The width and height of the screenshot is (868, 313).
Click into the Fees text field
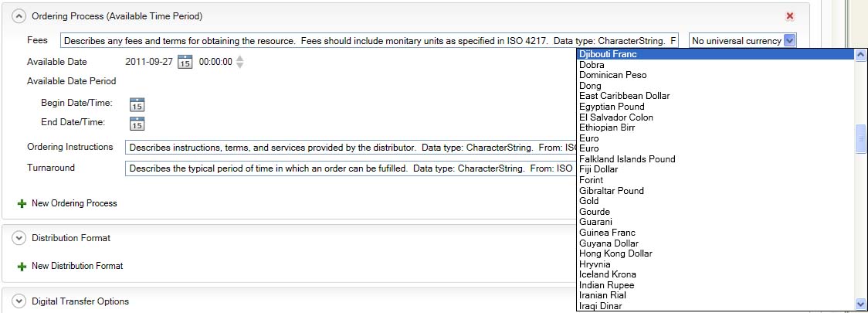click(371, 41)
